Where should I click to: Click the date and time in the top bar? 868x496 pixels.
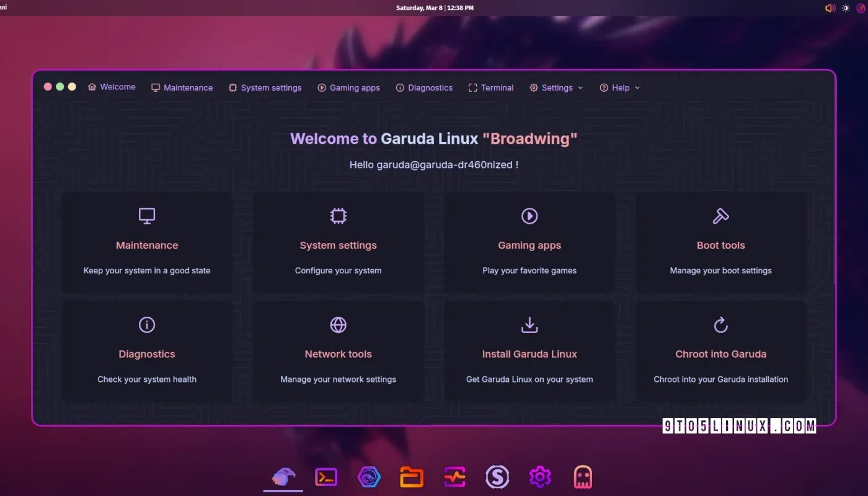pos(435,8)
